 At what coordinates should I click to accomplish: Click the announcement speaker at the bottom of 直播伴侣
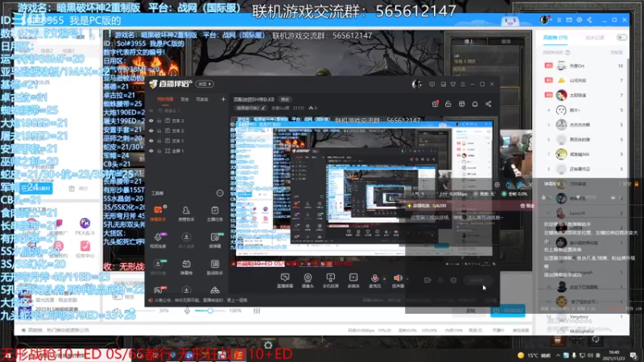point(151,300)
